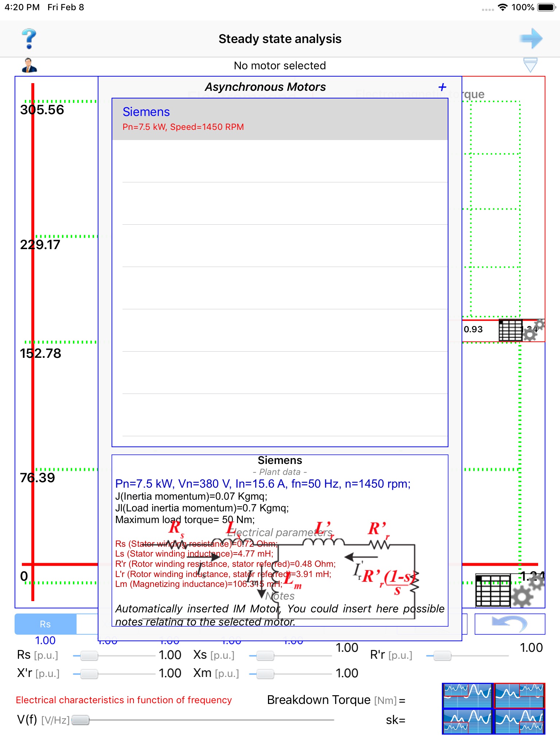Viewport: 560px width, 747px height.
Task: Adjust the R'r [p.u.] slider
Action: coord(467,656)
